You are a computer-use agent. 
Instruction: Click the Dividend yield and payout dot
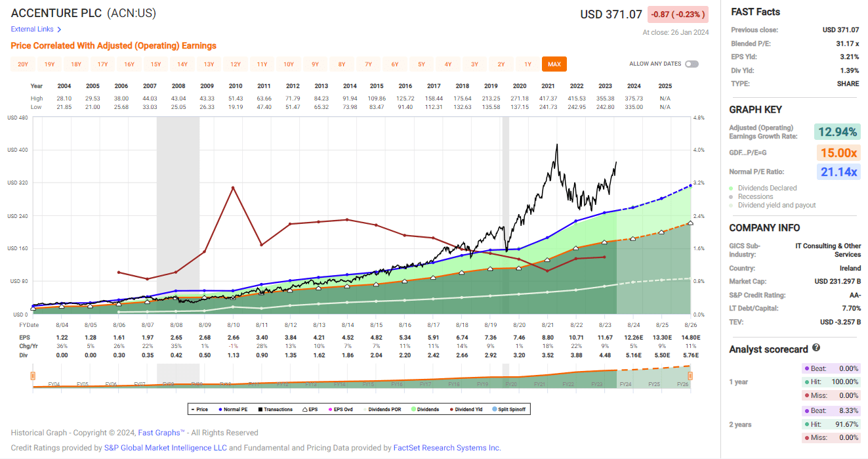[732, 206]
